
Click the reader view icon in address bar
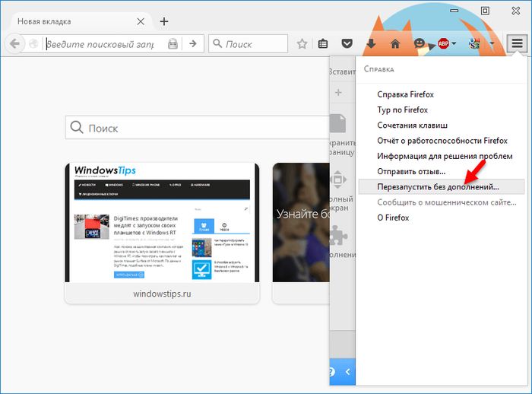(x=173, y=44)
